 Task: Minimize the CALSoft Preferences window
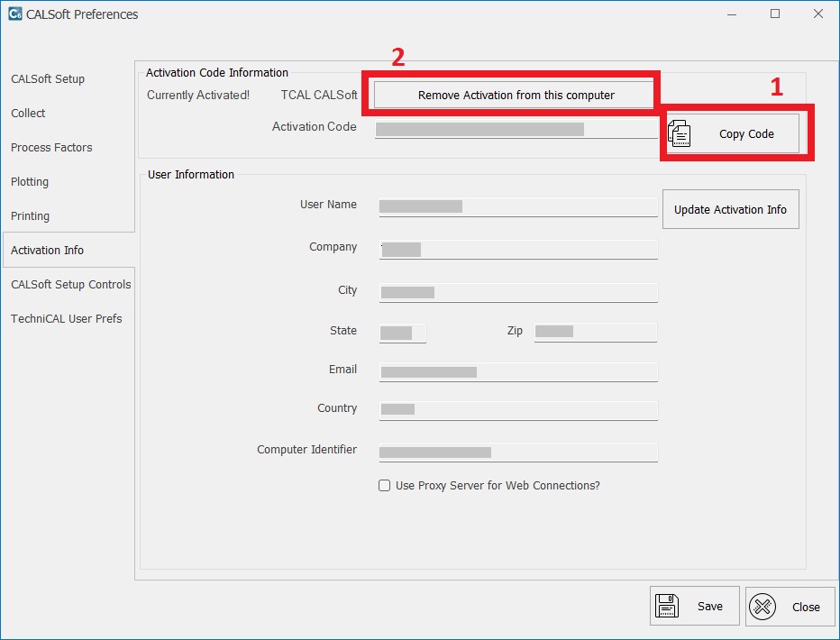(x=732, y=14)
